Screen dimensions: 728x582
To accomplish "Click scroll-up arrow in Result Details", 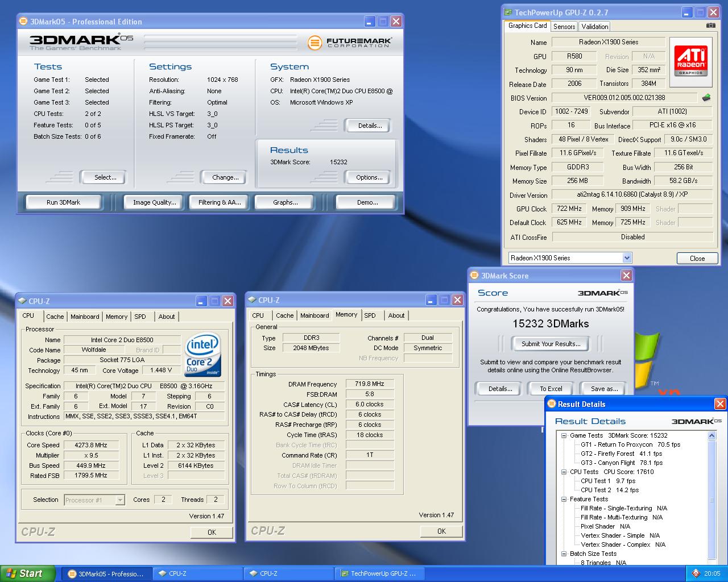I will click(x=712, y=436).
